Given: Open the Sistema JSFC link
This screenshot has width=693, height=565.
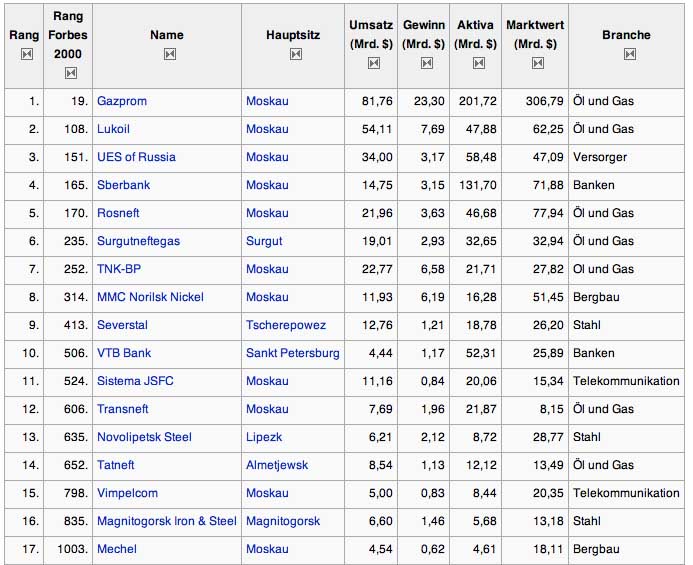Looking at the screenshot, I should (x=135, y=381).
